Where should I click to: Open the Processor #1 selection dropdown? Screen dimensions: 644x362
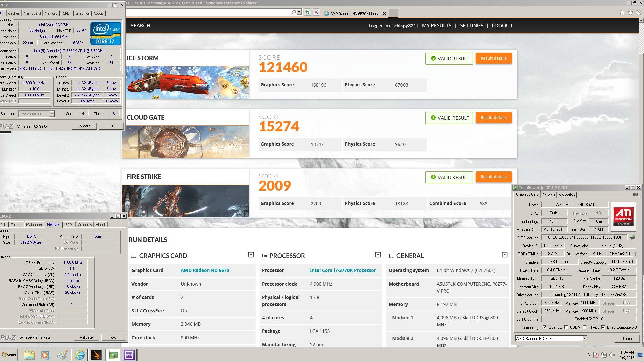point(52,114)
